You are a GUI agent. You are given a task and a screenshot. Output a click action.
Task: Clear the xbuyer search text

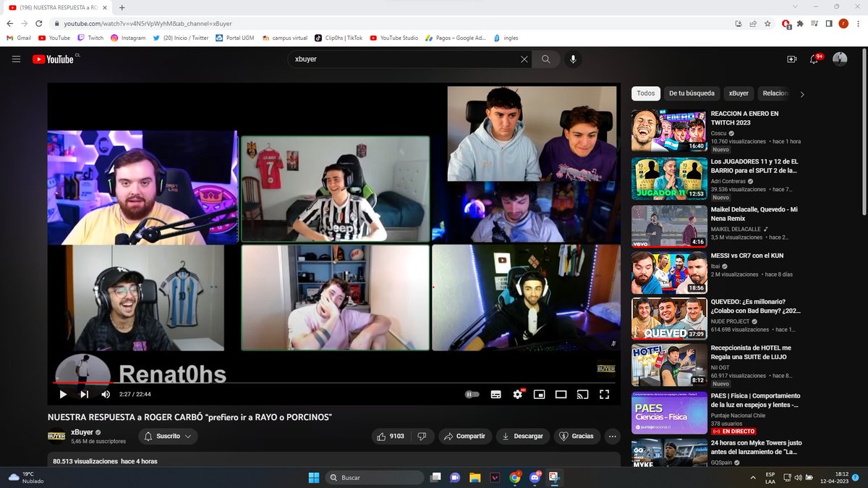click(524, 59)
